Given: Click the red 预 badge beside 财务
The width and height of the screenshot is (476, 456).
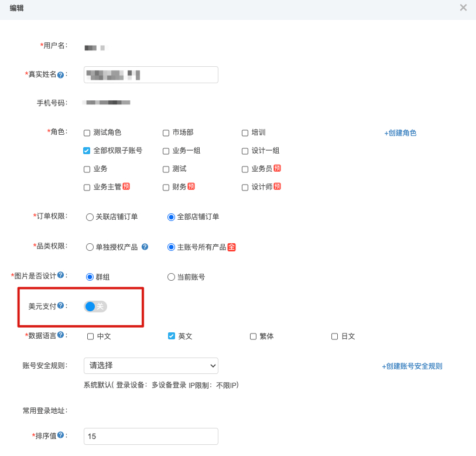Looking at the screenshot, I should click(x=191, y=186).
